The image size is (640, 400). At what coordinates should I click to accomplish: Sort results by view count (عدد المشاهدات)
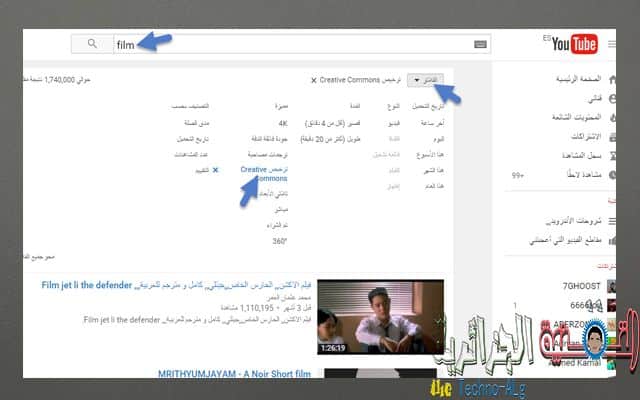(x=191, y=155)
